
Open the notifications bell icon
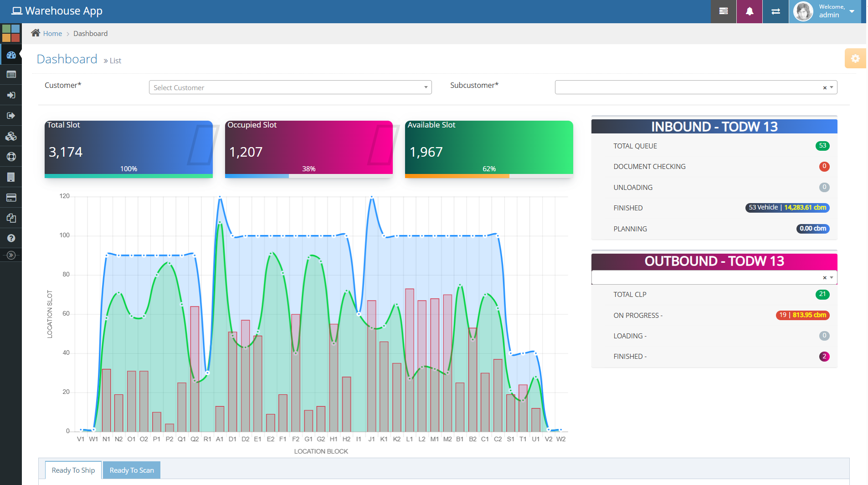(749, 11)
